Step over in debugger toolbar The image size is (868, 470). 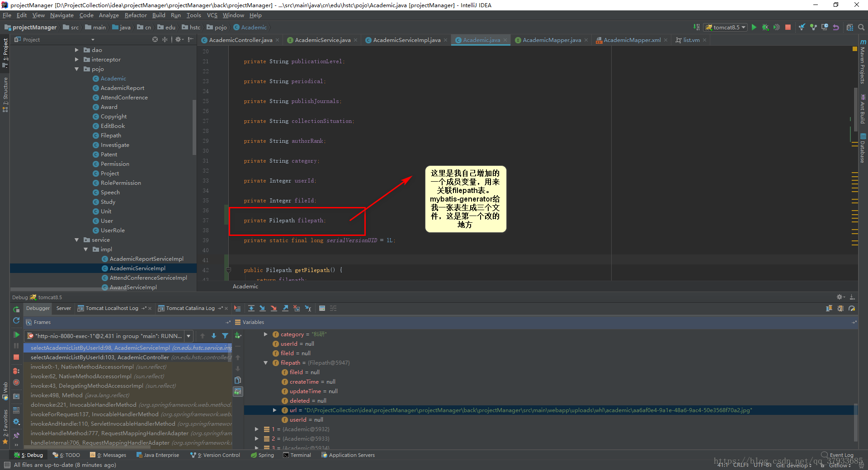point(251,309)
